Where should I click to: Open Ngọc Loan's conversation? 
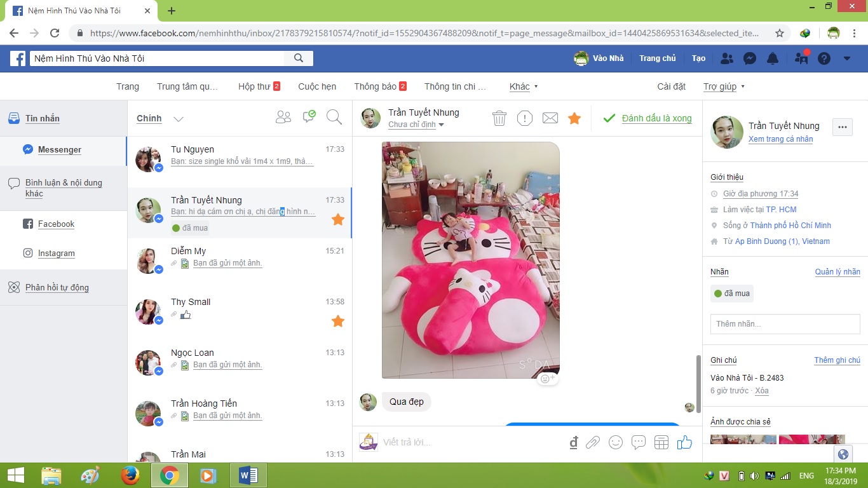[x=240, y=365]
